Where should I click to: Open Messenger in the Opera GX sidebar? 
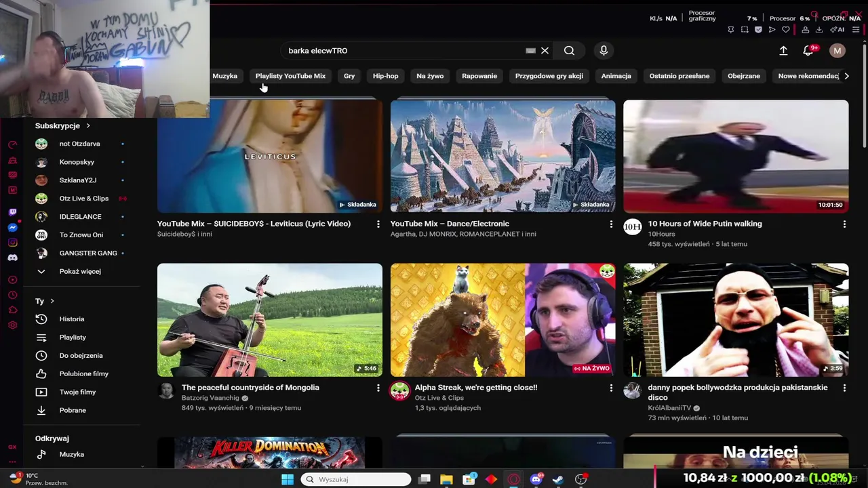point(12,228)
